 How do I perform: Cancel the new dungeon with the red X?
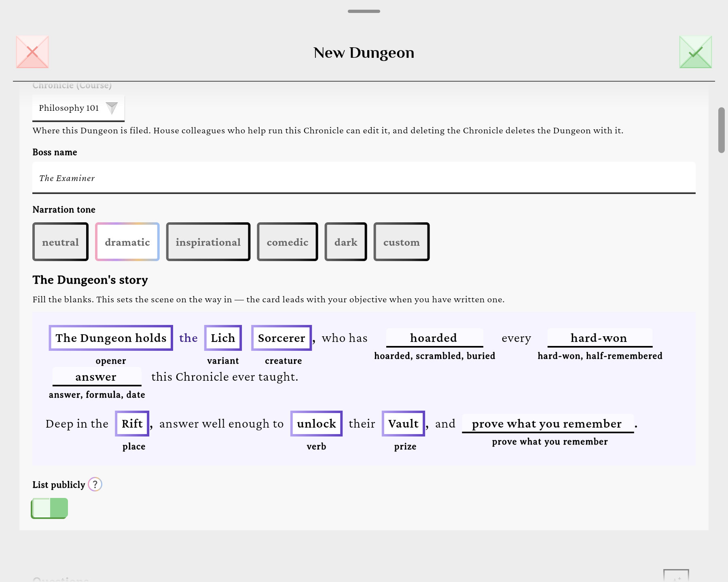(x=32, y=52)
